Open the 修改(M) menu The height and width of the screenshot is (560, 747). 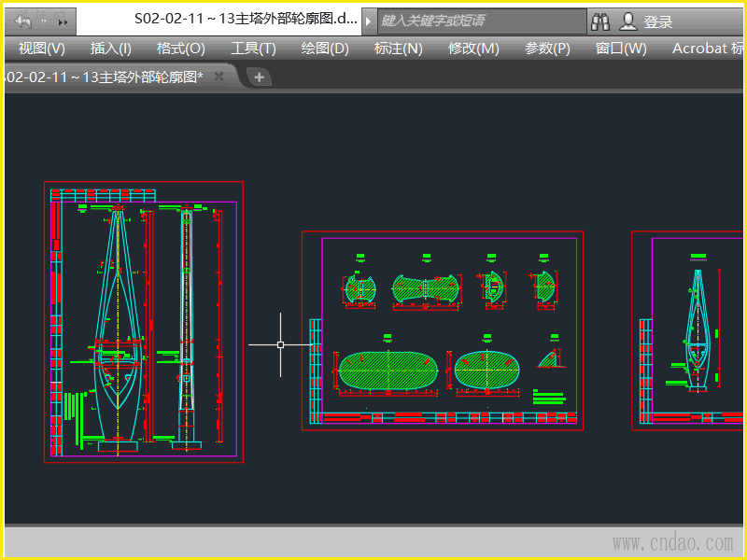point(473,49)
